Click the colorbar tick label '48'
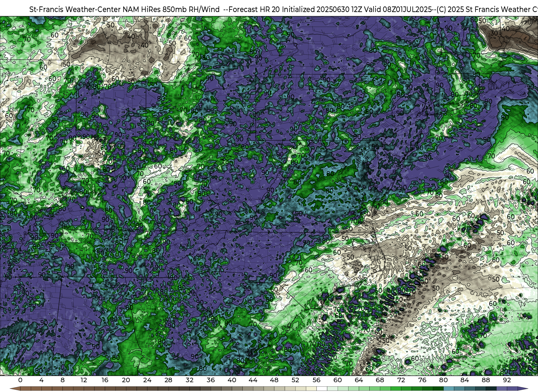 [274, 380]
